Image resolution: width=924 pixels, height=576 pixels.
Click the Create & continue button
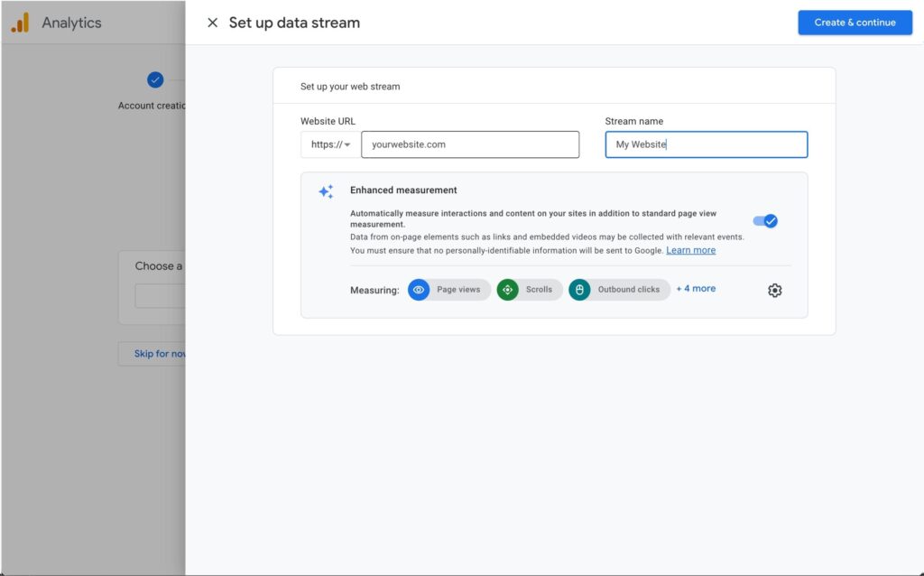(855, 23)
